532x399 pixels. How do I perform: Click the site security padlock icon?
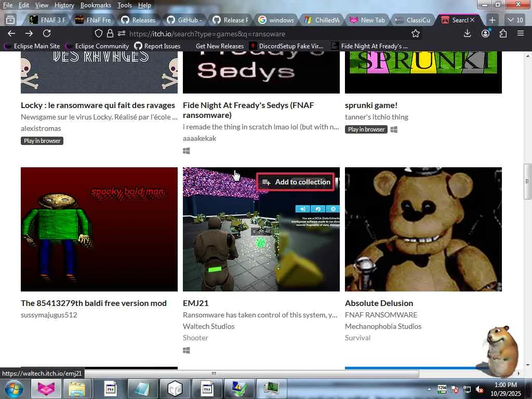110,33
